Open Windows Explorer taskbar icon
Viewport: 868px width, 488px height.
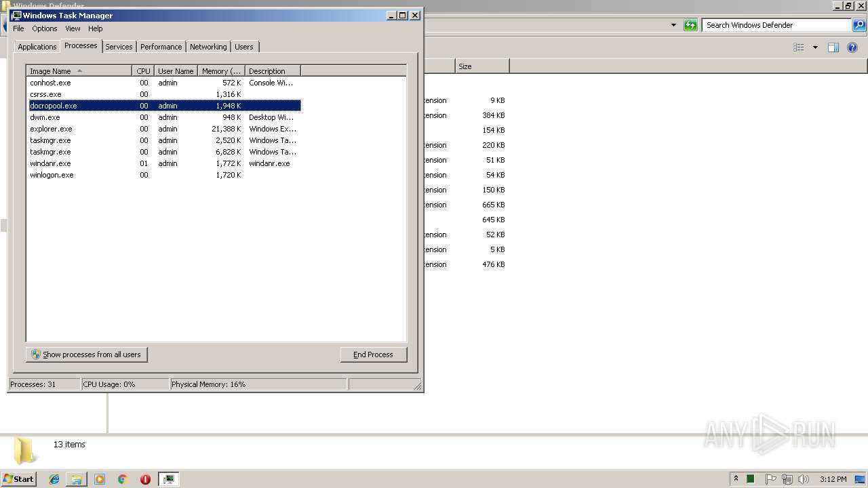77,479
